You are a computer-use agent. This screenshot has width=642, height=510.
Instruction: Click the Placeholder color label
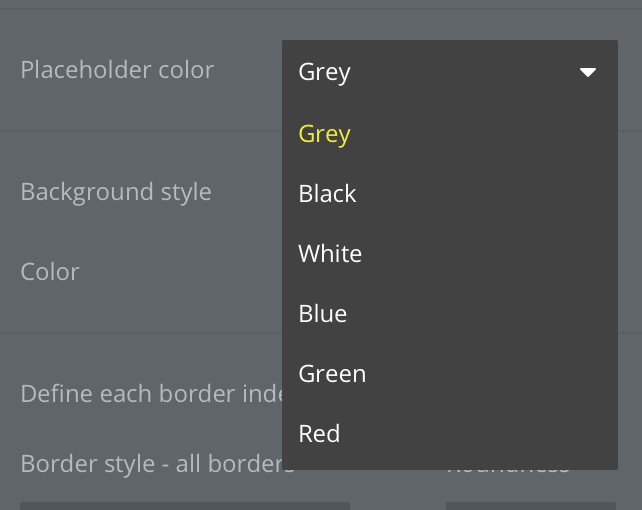[x=117, y=70]
